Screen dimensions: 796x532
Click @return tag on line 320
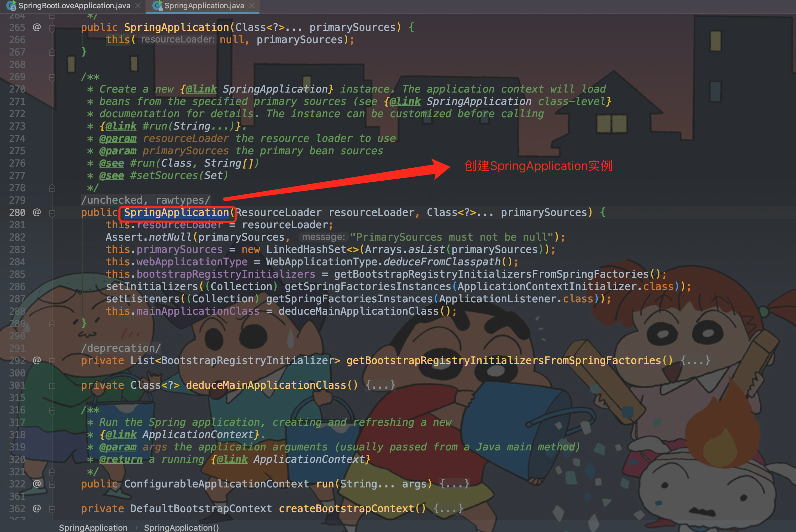pyautogui.click(x=121, y=459)
